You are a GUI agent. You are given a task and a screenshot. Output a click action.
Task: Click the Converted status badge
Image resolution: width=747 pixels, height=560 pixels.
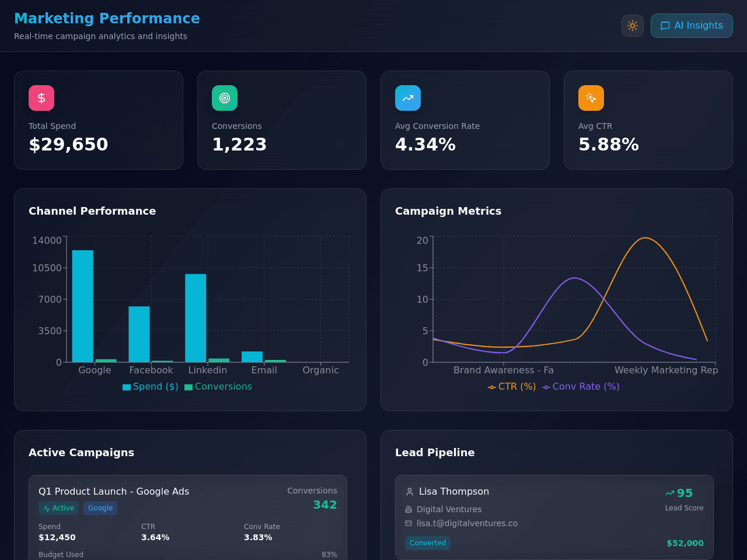428,543
